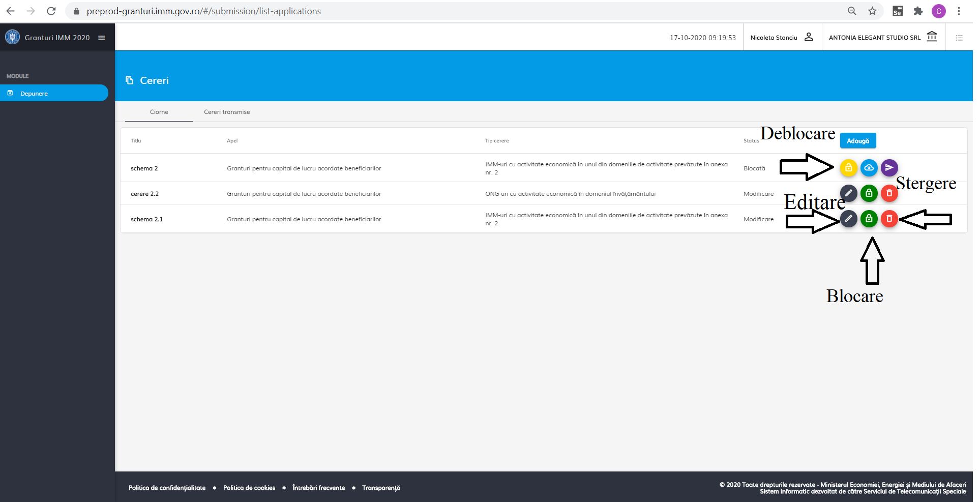
Task: Click the Granturi IMM 2020 logo emblem
Action: [x=12, y=37]
